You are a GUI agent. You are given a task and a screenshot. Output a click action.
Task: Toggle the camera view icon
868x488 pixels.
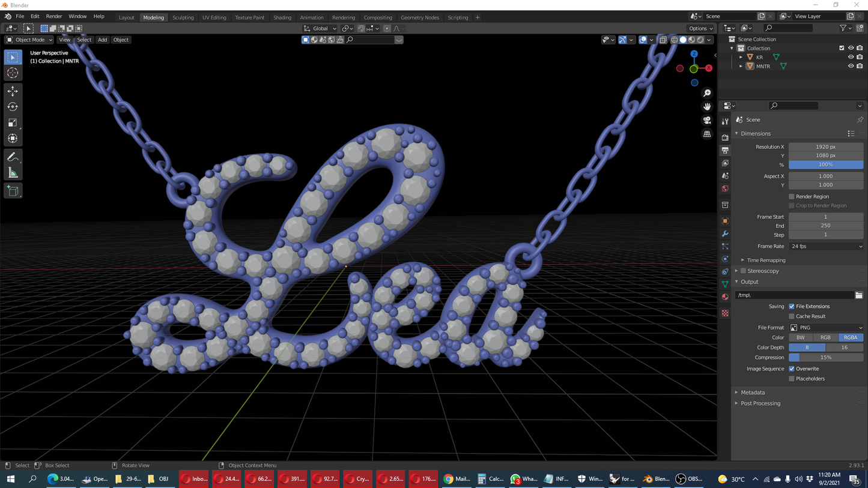click(x=707, y=120)
